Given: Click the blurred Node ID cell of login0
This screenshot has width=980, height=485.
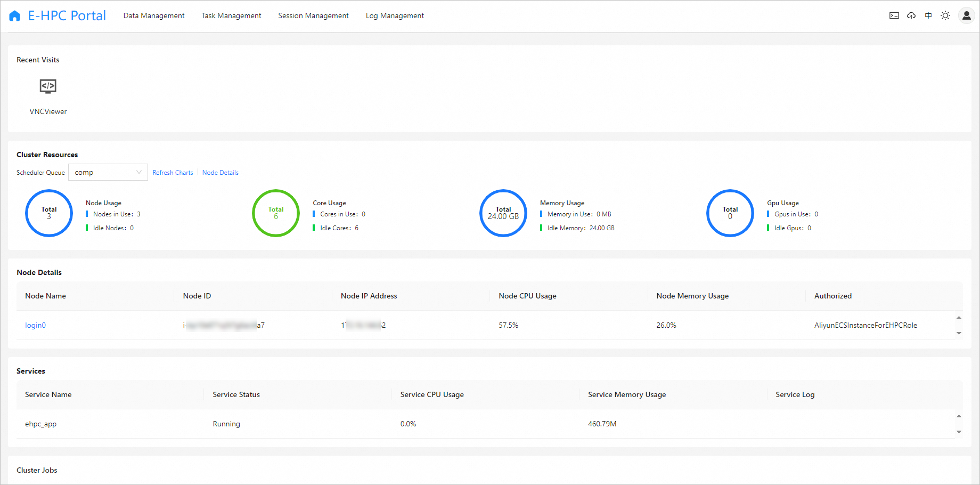Looking at the screenshot, I should 224,325.
